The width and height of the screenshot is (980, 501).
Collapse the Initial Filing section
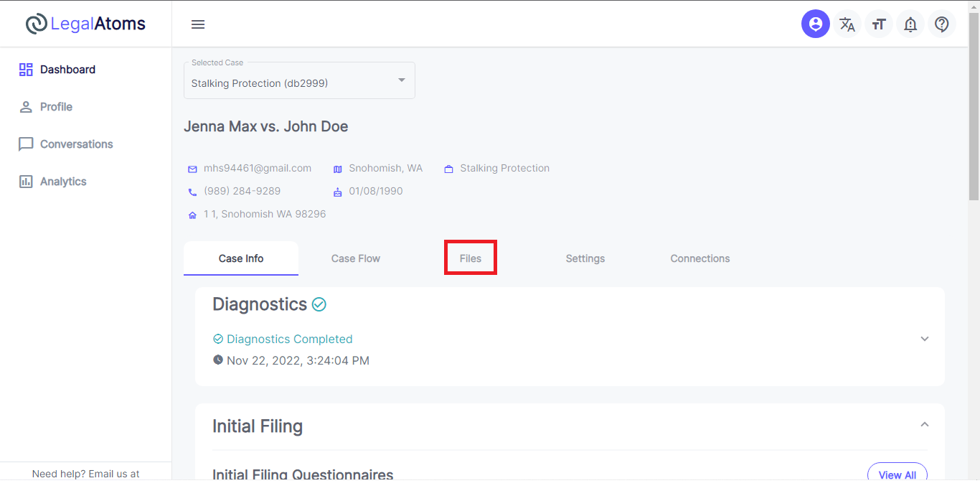pos(925,424)
